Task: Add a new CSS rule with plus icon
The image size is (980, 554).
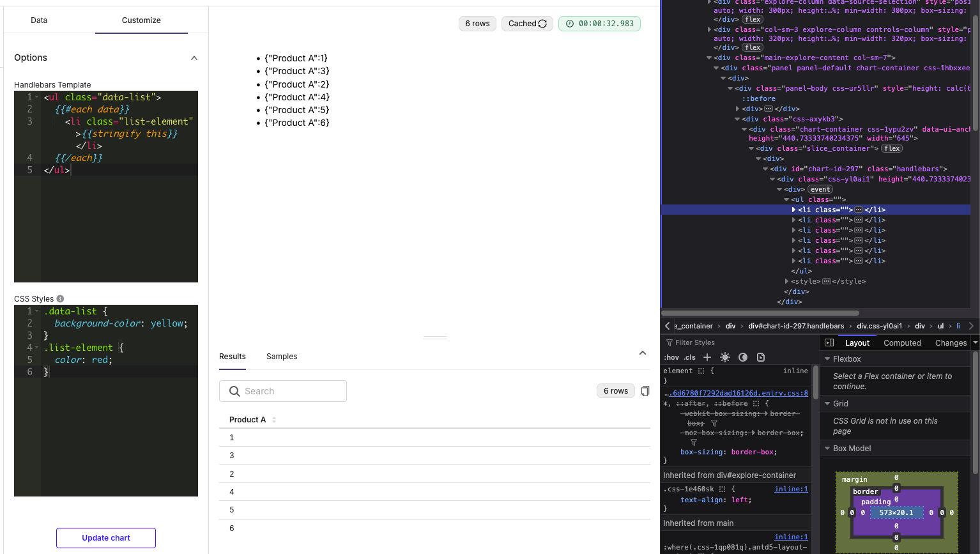Action: 707,357
